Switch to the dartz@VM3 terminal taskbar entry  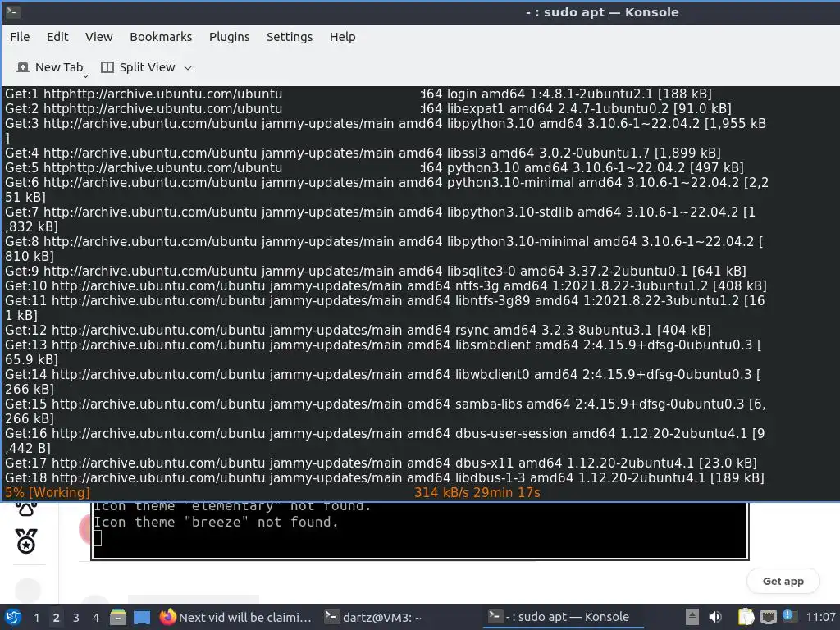(374, 617)
